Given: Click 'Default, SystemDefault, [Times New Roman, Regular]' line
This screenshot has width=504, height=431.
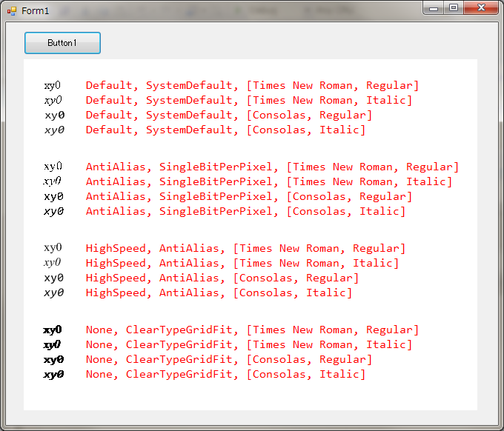Looking at the screenshot, I should coord(252,85).
